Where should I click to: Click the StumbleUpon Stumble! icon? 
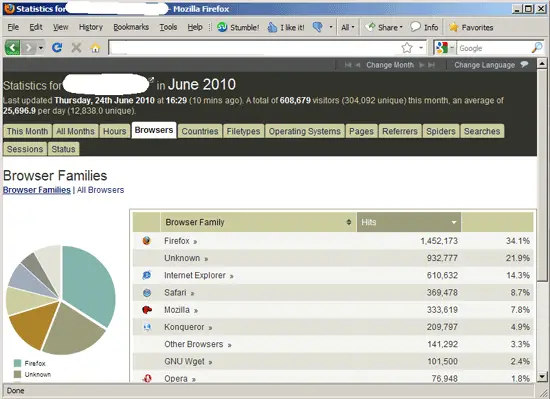(222, 27)
